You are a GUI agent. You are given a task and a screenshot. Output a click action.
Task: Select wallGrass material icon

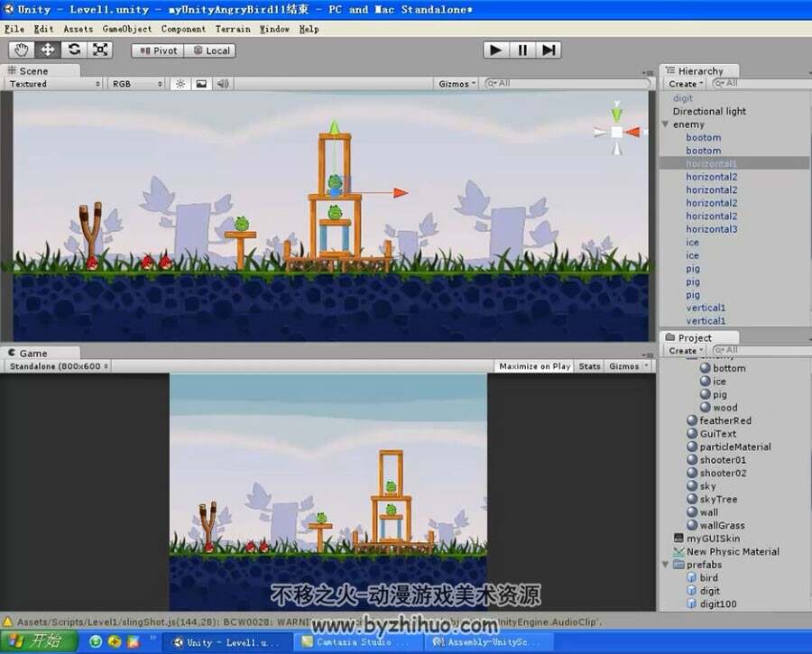692,525
